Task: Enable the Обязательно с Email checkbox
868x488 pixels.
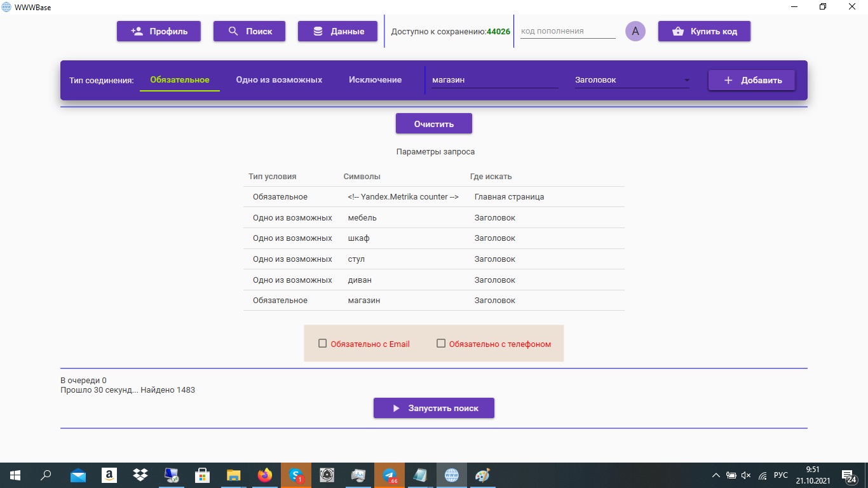Action: click(x=322, y=344)
